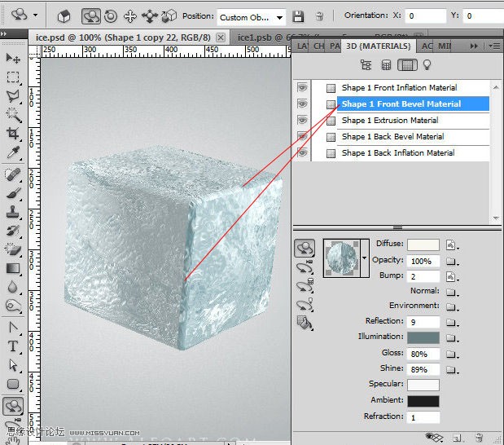Select the History Brush tool

click(x=13, y=231)
